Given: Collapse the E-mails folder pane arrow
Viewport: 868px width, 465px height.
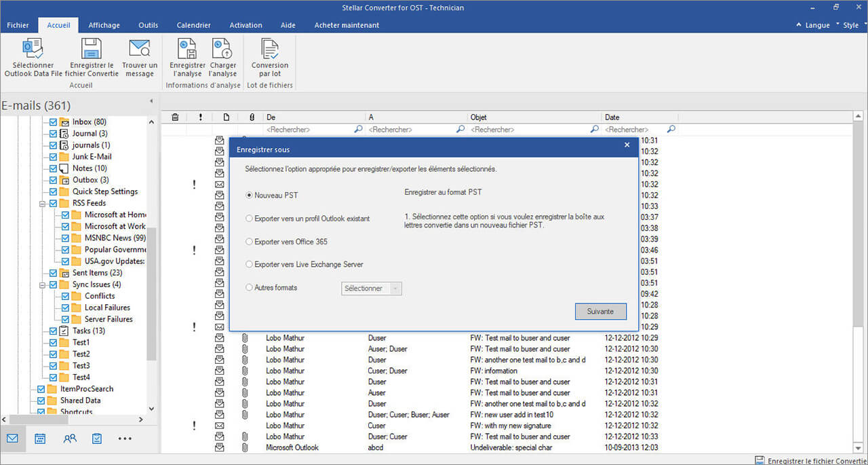Looking at the screenshot, I should [151, 101].
